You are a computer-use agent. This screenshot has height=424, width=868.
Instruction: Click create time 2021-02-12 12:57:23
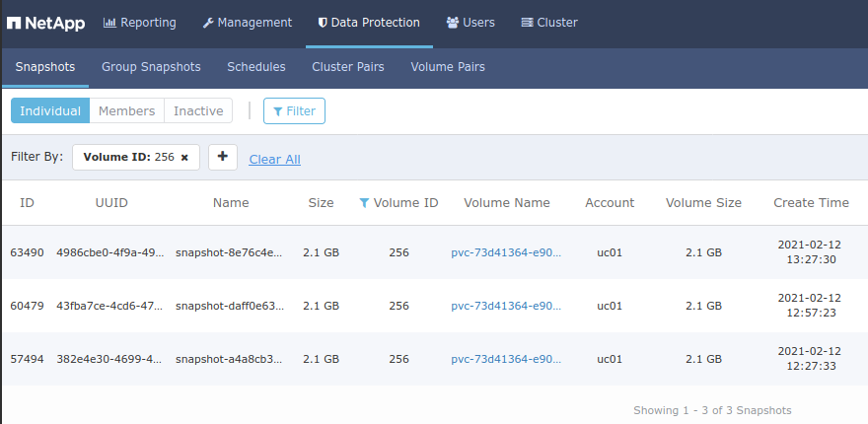tap(811, 306)
